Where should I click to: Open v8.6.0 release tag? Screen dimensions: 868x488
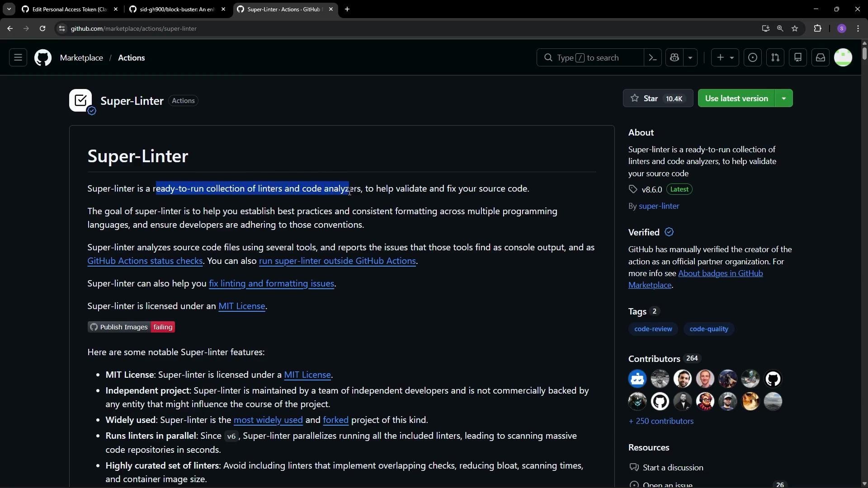point(651,189)
